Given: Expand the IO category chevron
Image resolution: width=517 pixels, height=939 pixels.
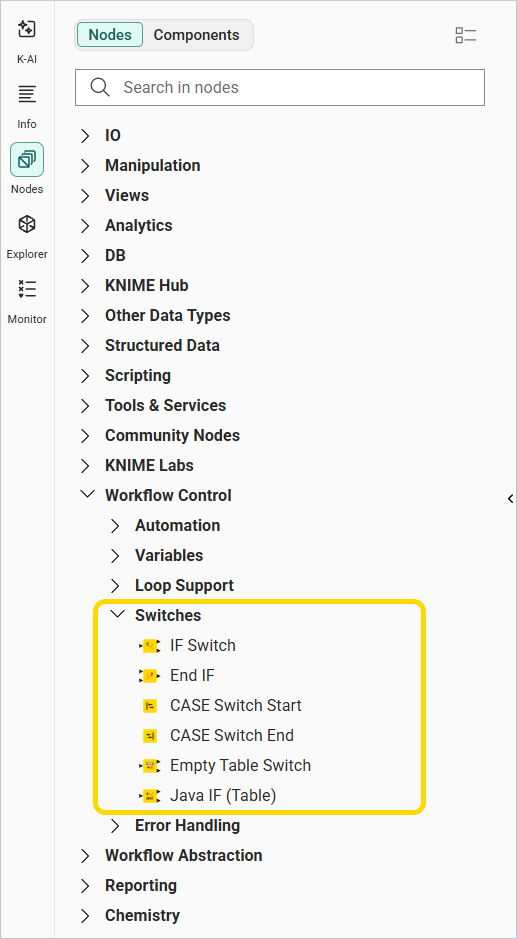Looking at the screenshot, I should click(85, 136).
